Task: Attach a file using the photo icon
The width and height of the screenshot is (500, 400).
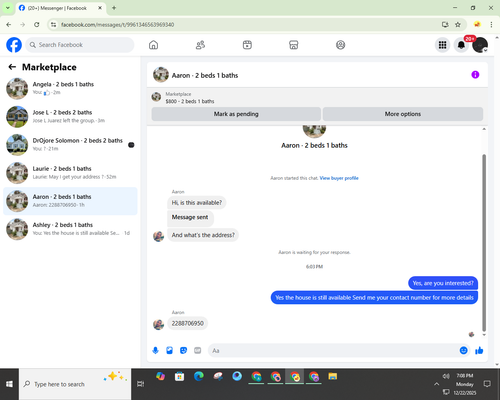Action: pos(169,350)
